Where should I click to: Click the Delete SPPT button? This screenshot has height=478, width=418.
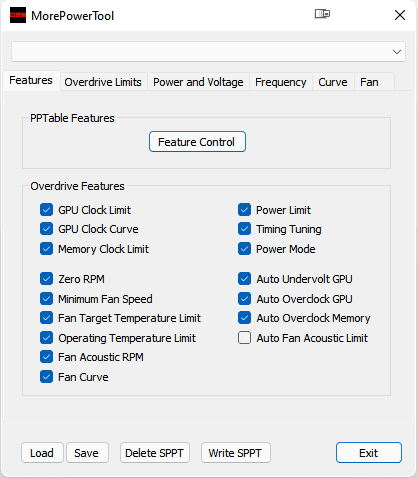(155, 453)
